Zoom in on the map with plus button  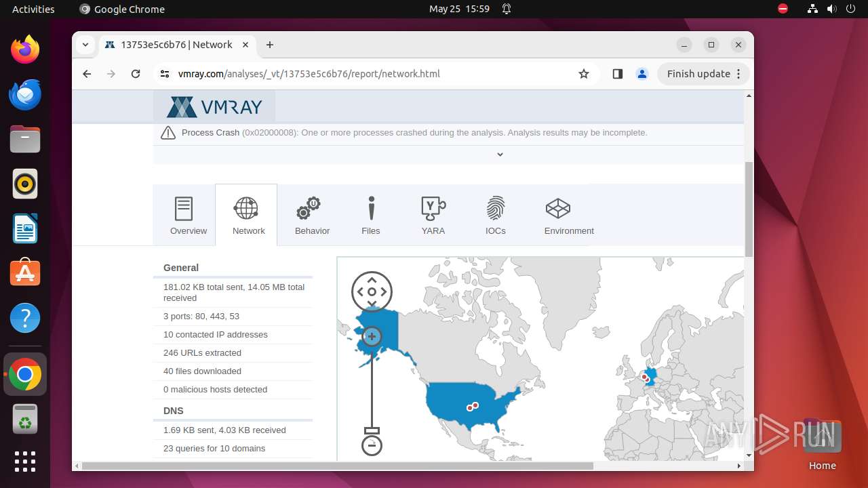[372, 336]
